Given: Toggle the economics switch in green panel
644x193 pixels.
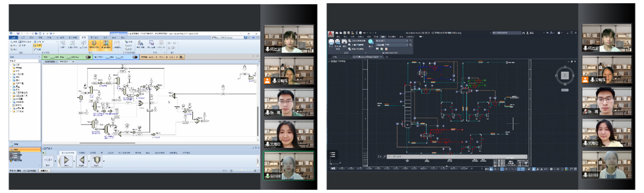Looking at the screenshot, I should pos(88,57).
